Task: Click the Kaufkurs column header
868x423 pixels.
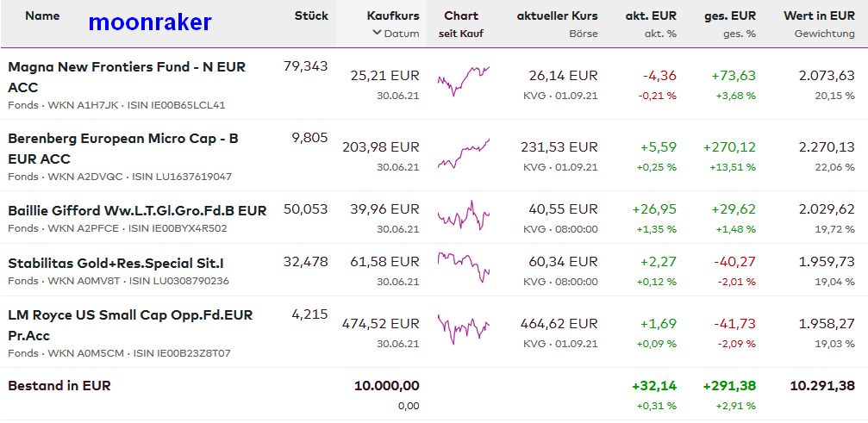Action: 393,16
